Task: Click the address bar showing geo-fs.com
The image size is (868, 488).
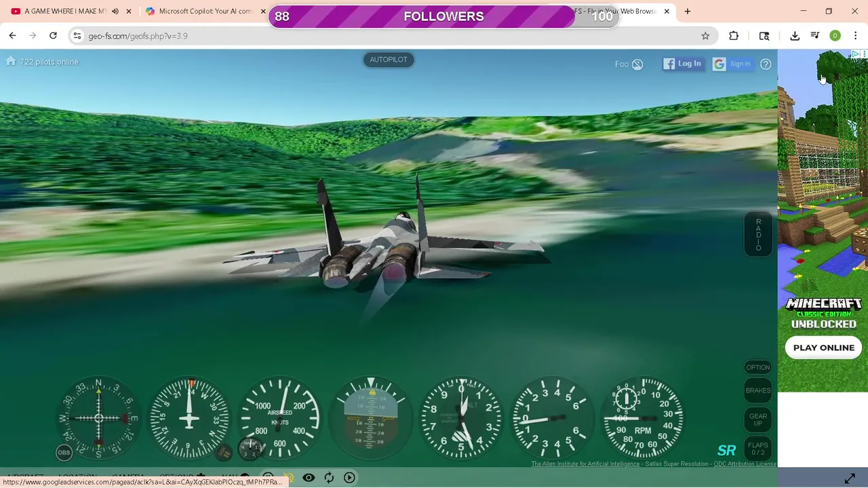Action: tap(393, 36)
